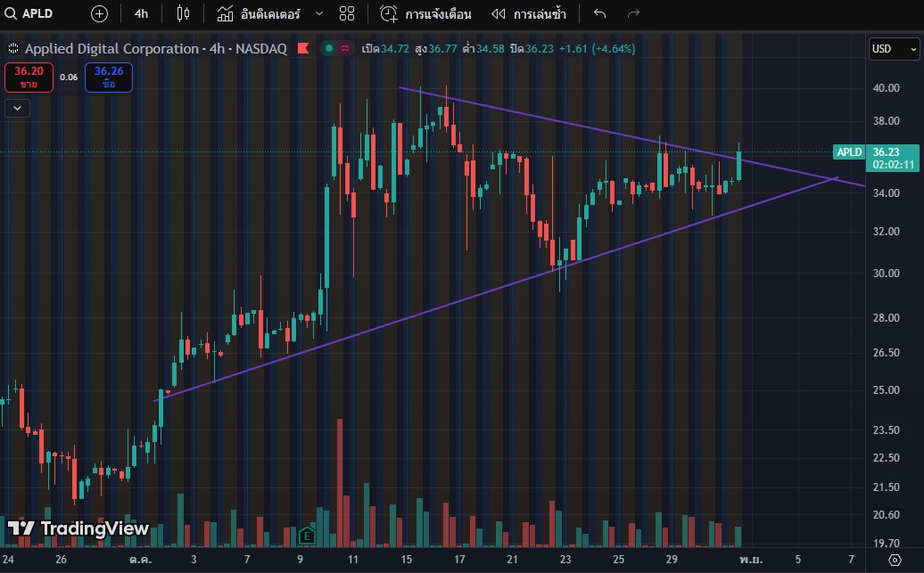This screenshot has width=924, height=573.
Task: Click the Applied Digital Corporation symbol title
Action: (x=155, y=48)
